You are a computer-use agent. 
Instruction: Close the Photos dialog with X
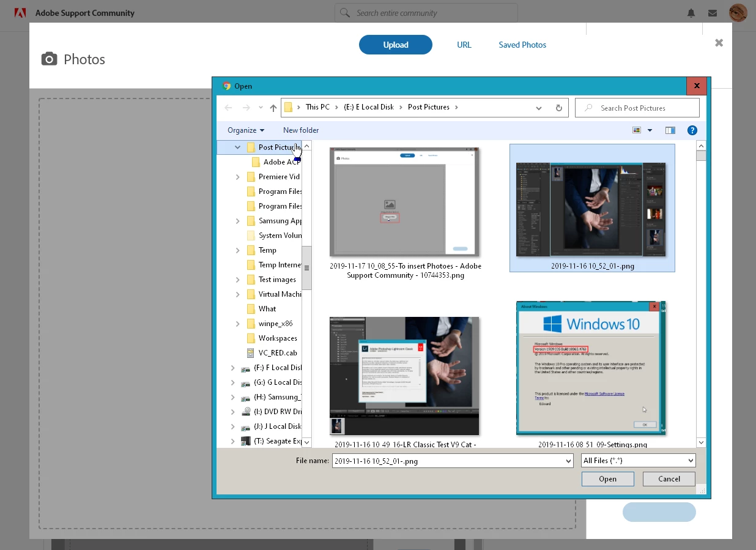(x=719, y=43)
